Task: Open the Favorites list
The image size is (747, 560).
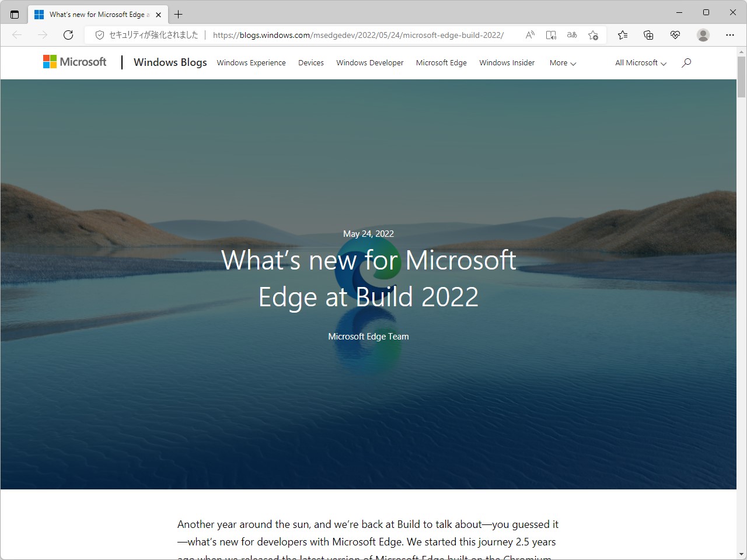Action: tap(622, 35)
